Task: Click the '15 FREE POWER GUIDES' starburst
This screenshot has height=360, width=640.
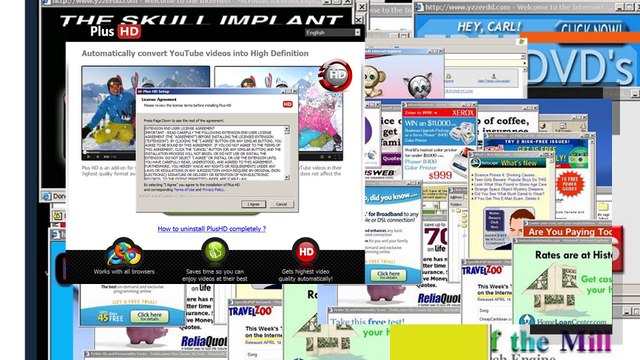Action: [570, 184]
